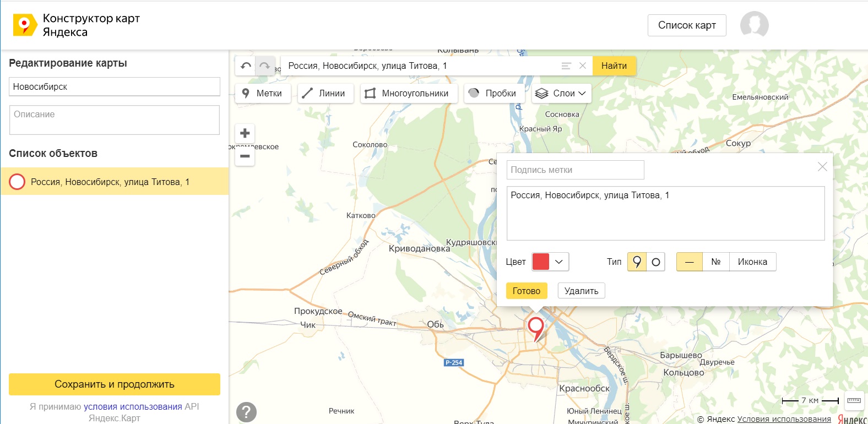Click the Юный Ленинец map label

click(594, 411)
